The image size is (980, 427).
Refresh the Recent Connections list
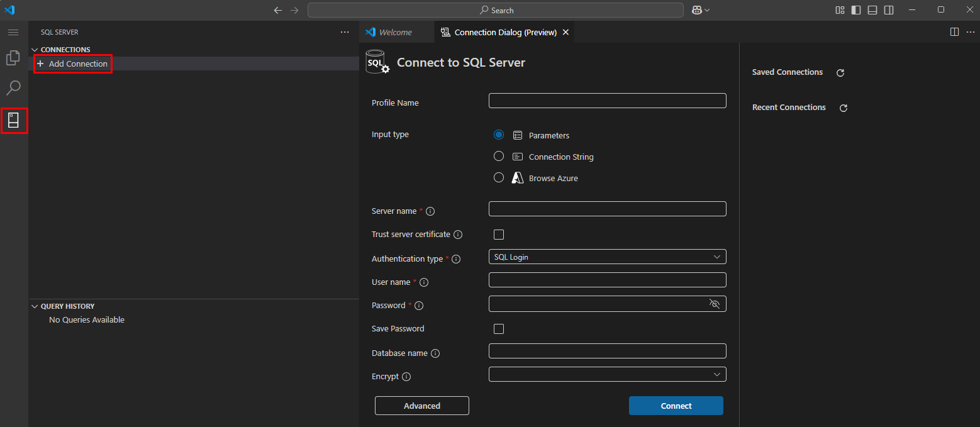844,108
